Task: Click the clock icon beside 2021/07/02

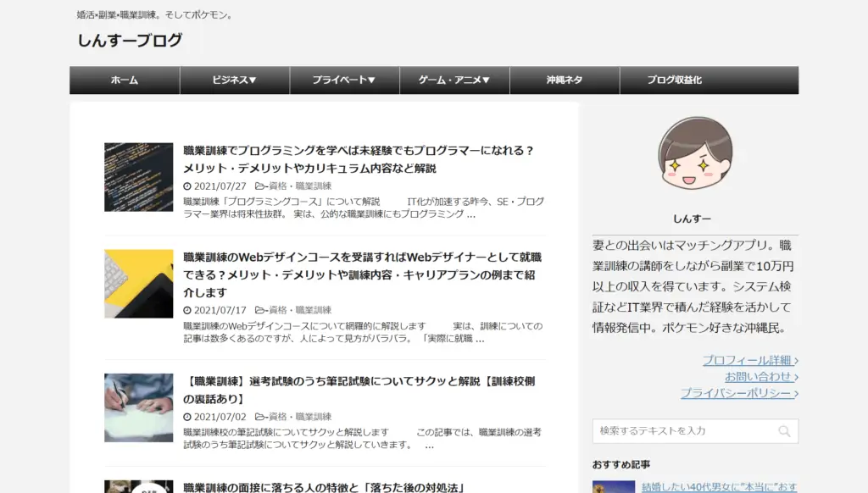Action: click(x=187, y=418)
